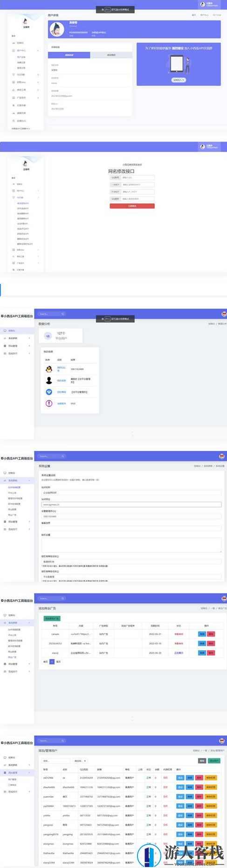Click 首页 in the ads pagination
This screenshot has height=868, width=227.
pos(45,661)
